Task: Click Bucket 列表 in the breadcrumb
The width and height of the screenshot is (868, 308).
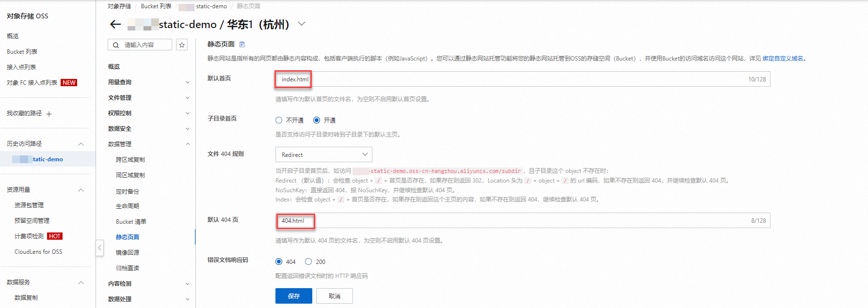Action: tap(156, 6)
